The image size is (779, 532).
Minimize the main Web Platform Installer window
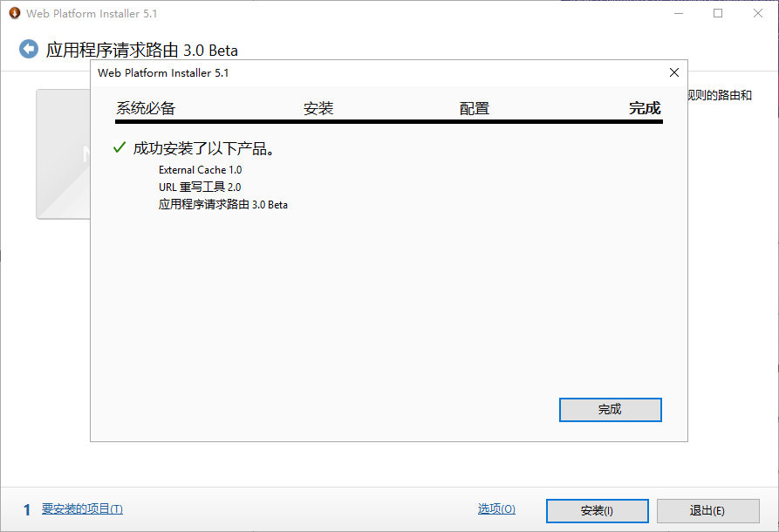679,13
